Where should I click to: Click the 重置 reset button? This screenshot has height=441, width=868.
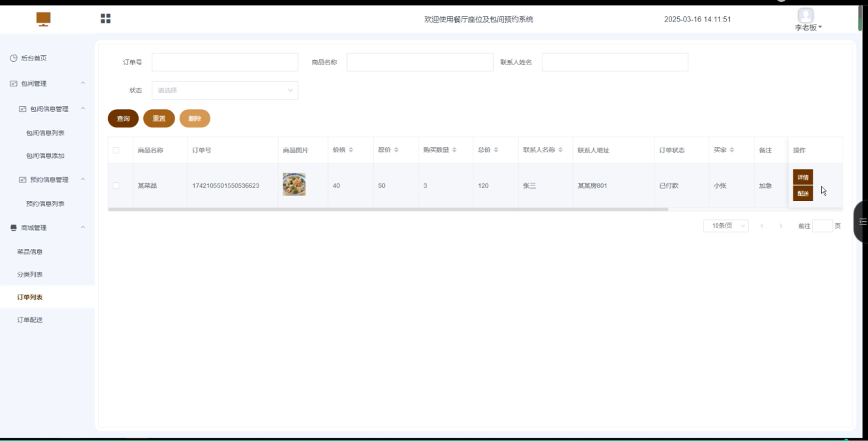coord(159,118)
